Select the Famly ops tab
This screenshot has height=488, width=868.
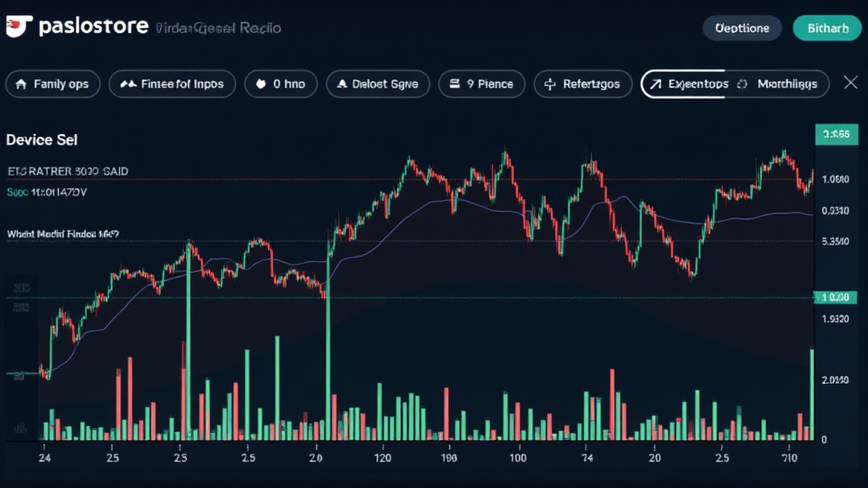tap(53, 84)
